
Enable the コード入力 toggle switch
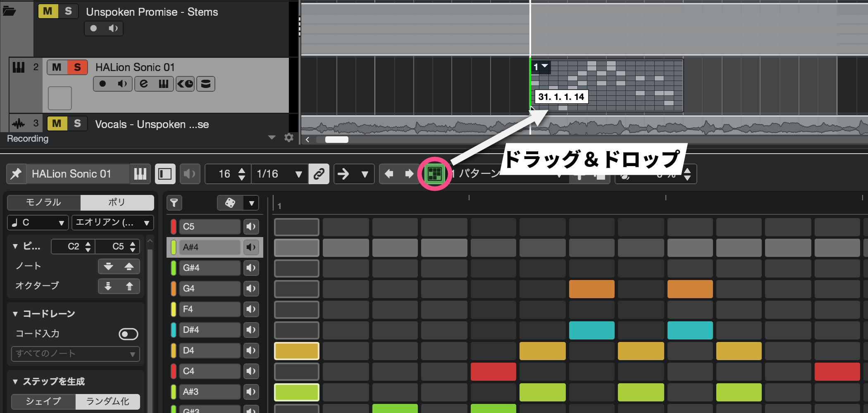(128, 334)
